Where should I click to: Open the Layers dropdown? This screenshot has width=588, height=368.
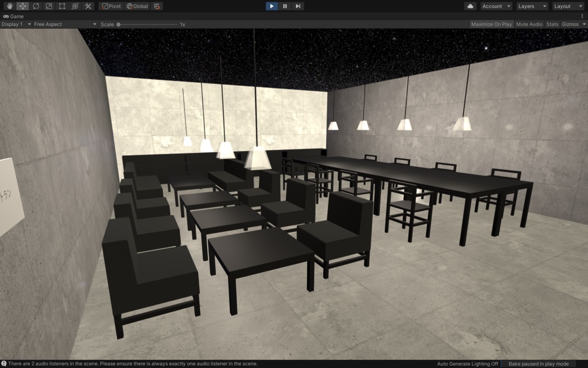coord(532,6)
